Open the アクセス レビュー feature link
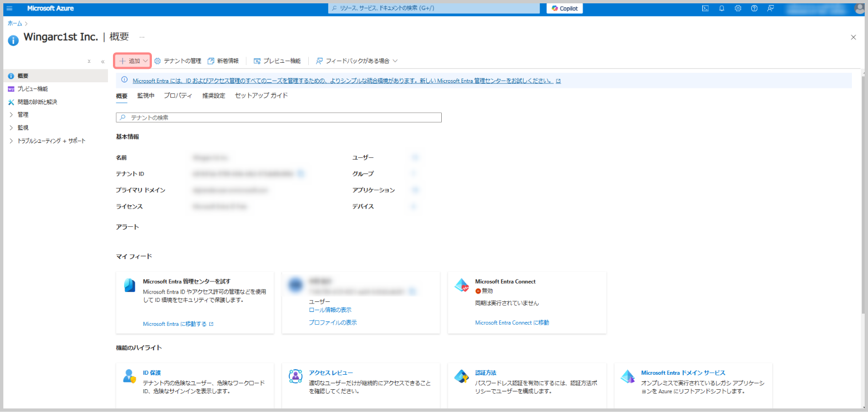This screenshot has width=868, height=412. point(331,373)
